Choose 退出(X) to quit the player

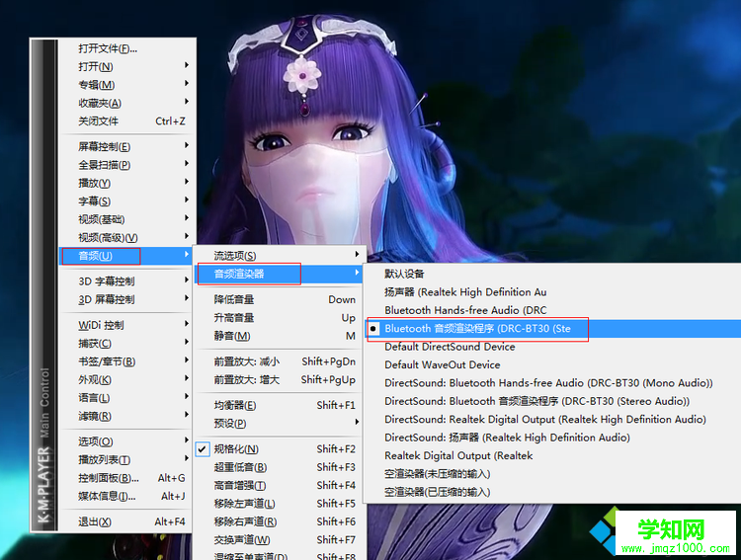[126, 521]
